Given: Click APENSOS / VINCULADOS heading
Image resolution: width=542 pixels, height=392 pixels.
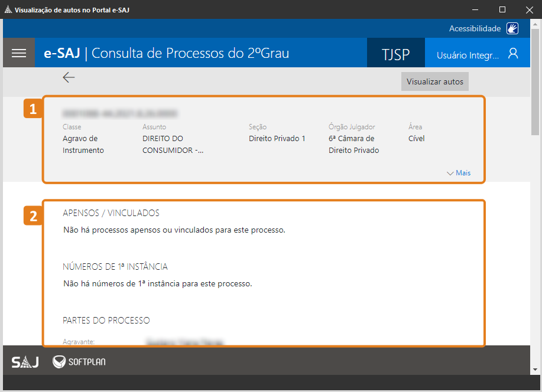Looking at the screenshot, I should point(111,213).
